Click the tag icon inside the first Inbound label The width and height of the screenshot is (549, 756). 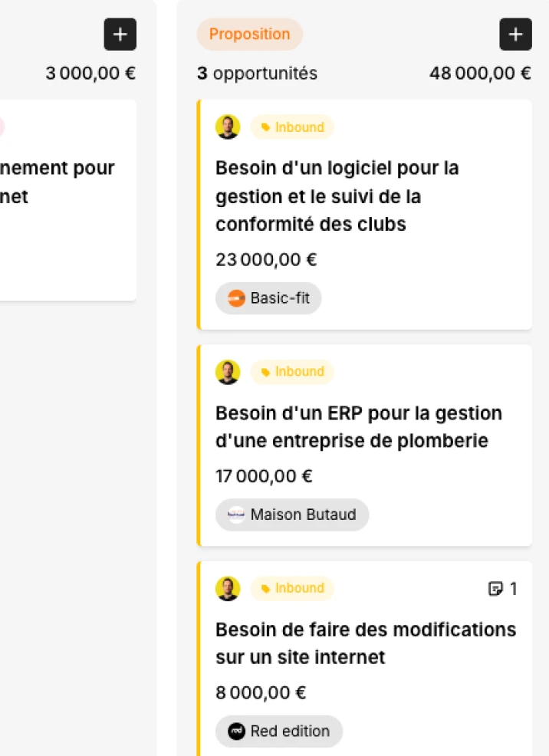pos(265,127)
